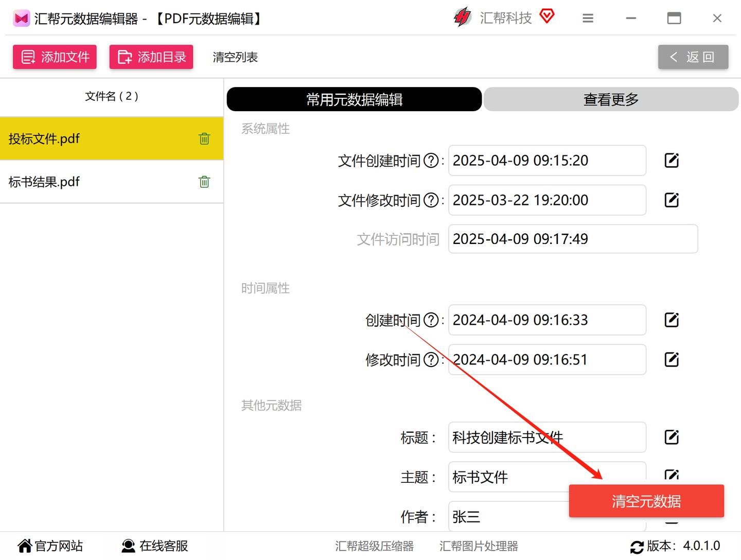Open the 查看更多 tab

pos(611,99)
